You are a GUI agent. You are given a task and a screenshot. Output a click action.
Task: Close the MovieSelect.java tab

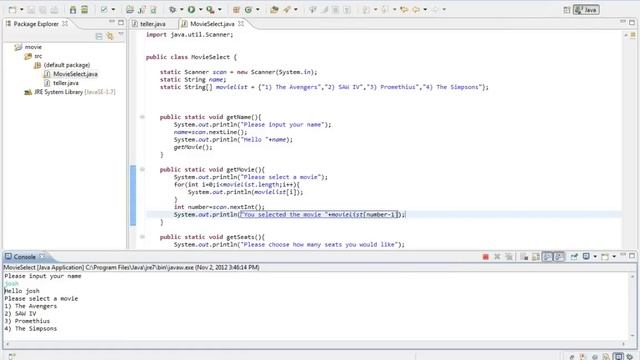(x=241, y=24)
